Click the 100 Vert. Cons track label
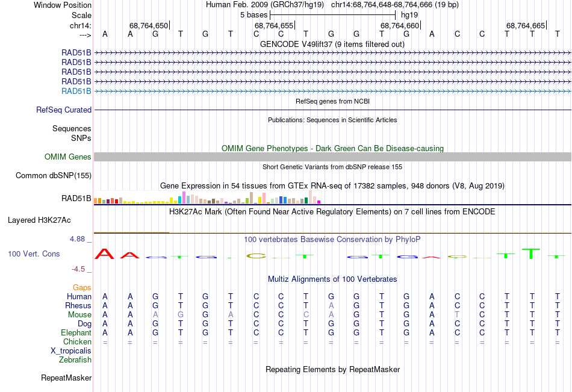Image resolution: width=572 pixels, height=392 pixels. pos(34,254)
